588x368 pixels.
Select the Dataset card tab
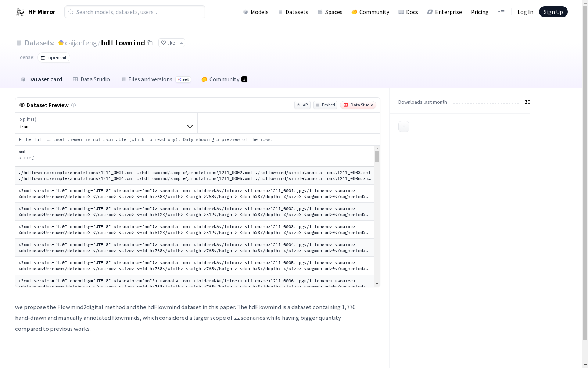click(x=41, y=79)
